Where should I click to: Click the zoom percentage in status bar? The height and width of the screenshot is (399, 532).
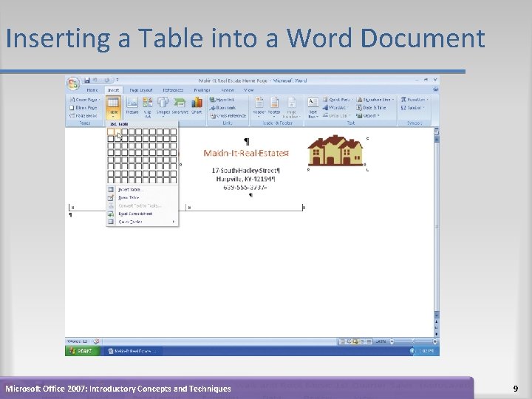point(381,341)
